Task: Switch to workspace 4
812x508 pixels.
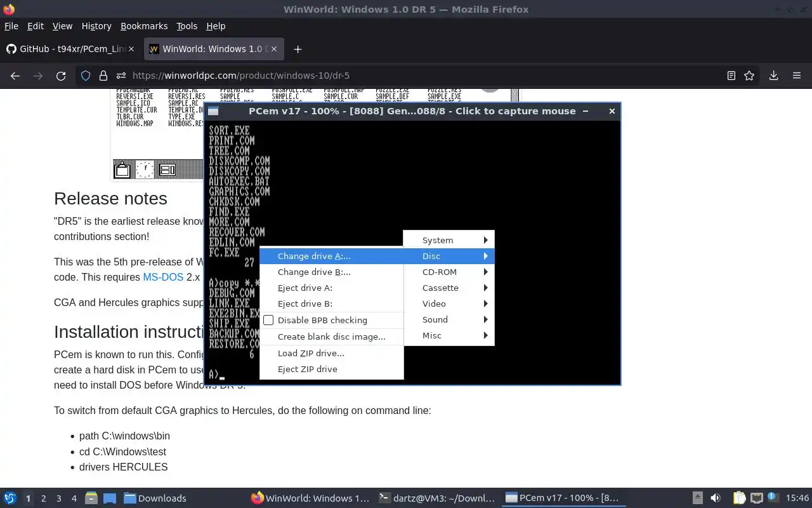Action: [x=74, y=498]
